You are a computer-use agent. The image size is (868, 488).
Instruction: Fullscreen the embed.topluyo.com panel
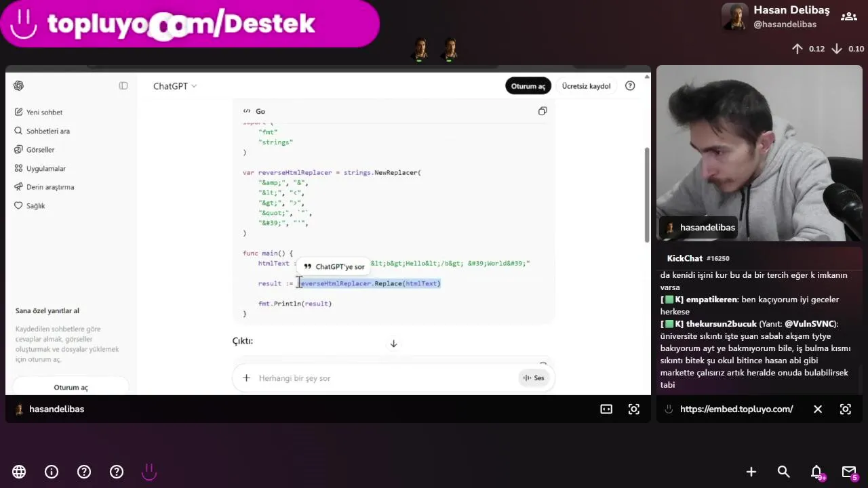click(x=846, y=409)
